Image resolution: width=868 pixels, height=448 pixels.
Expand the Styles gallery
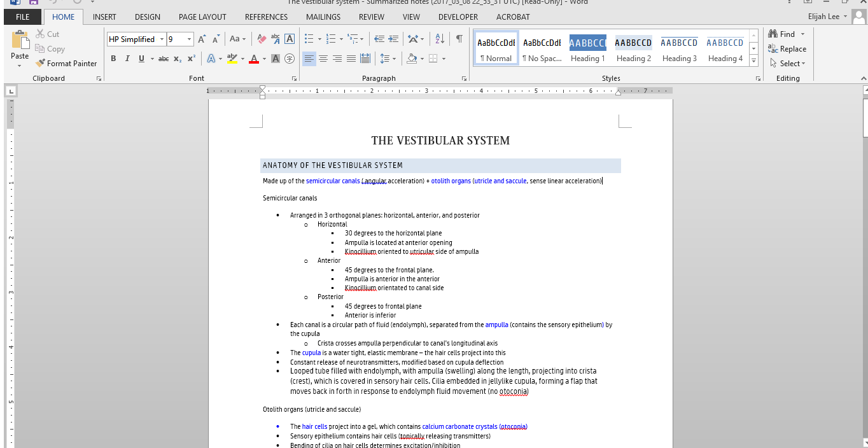click(753, 61)
